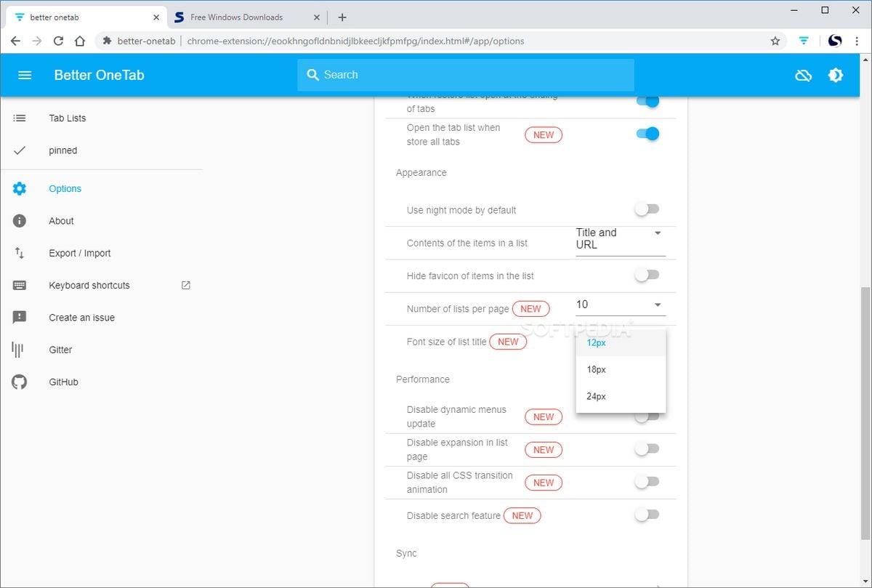872x588 pixels.
Task: Enable 'Hide favicon of items in the list'
Action: click(647, 275)
